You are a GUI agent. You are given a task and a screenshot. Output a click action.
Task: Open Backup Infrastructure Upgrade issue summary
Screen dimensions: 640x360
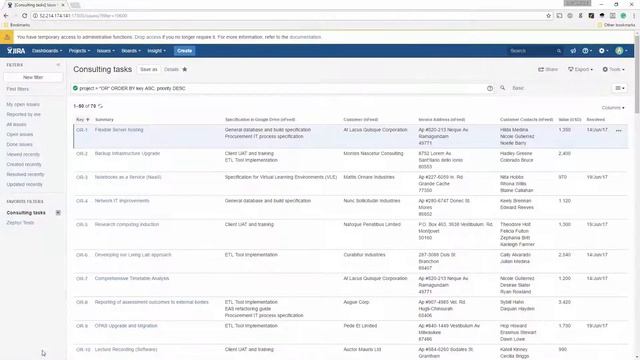pyautogui.click(x=127, y=153)
